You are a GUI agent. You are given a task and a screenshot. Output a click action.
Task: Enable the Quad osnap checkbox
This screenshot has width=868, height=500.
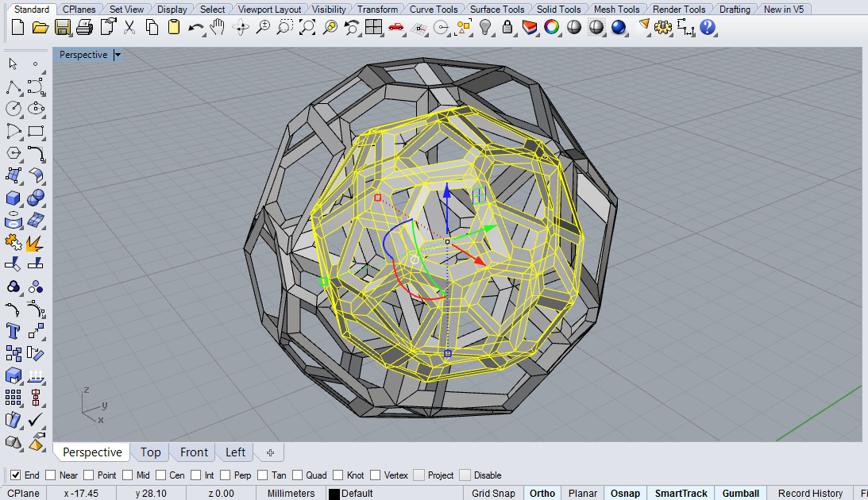(x=297, y=475)
